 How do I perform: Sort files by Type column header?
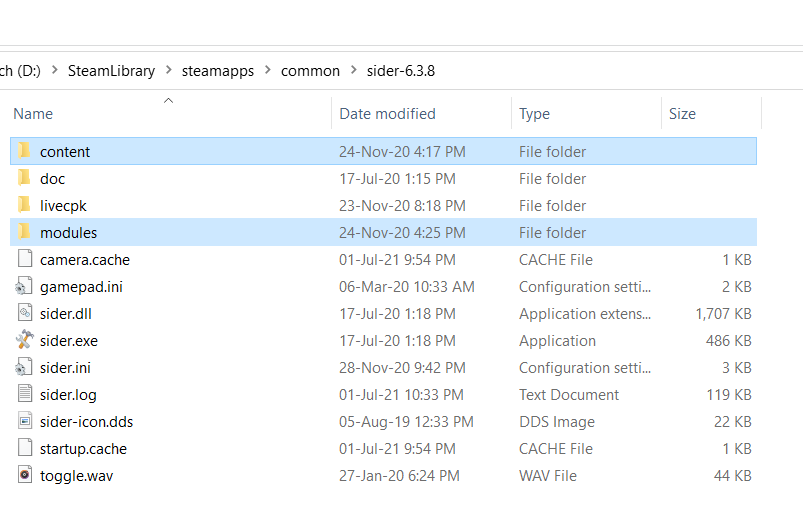tap(534, 114)
